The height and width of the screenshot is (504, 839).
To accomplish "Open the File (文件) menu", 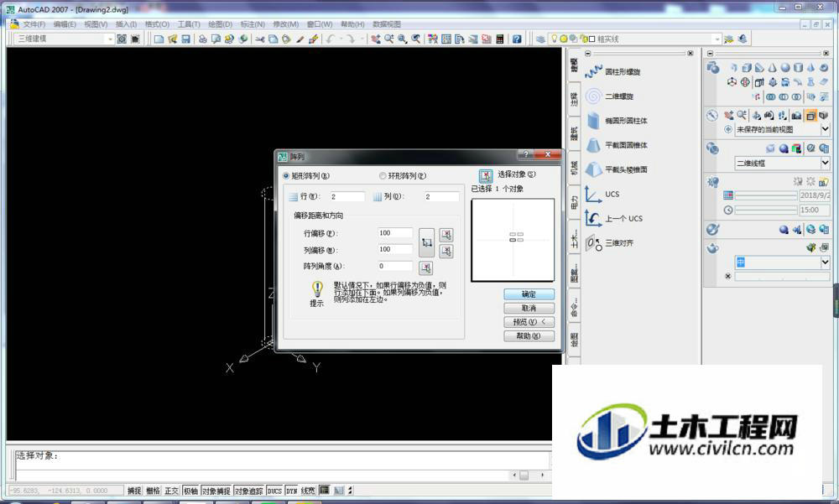I will [34, 24].
